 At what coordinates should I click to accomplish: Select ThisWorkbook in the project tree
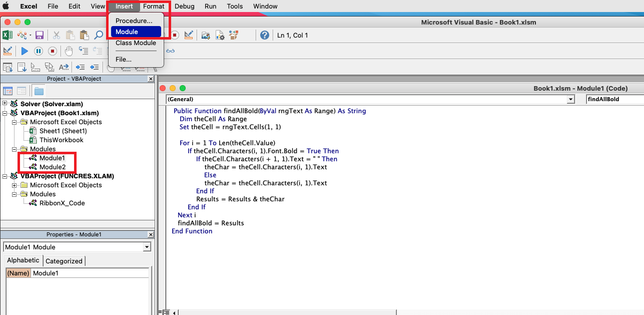[62, 140]
